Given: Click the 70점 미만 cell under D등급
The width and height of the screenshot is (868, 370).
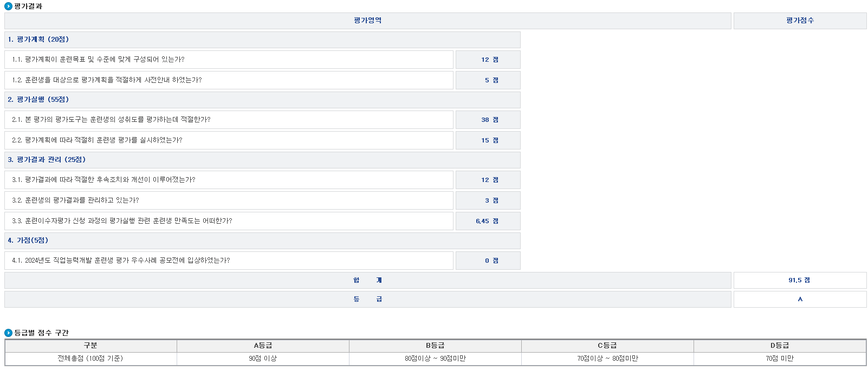Looking at the screenshot, I should click(780, 359).
